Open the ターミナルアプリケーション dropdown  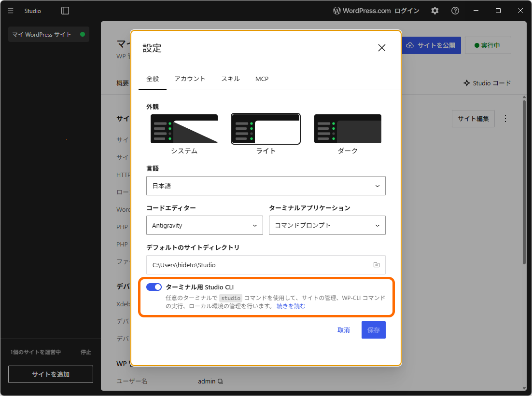(327, 225)
